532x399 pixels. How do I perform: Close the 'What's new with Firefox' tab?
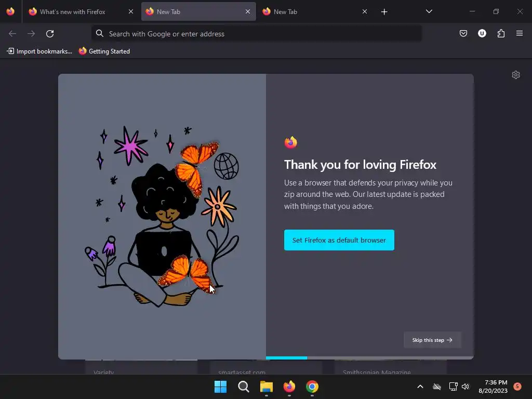[130, 11]
